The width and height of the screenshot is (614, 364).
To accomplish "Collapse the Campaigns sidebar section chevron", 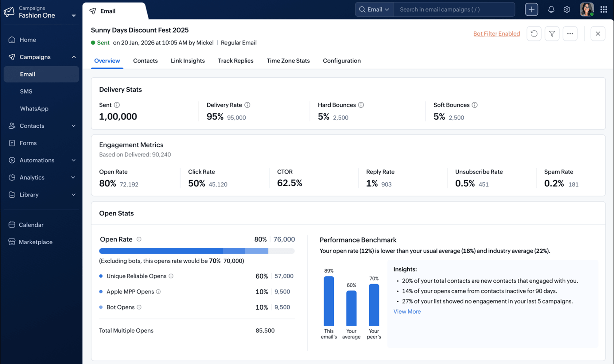I will tap(74, 57).
